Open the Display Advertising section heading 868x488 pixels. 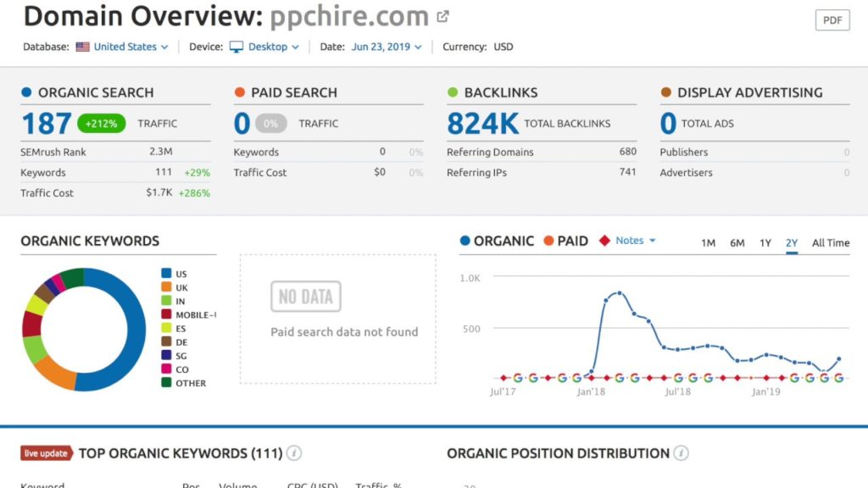pyautogui.click(x=749, y=92)
